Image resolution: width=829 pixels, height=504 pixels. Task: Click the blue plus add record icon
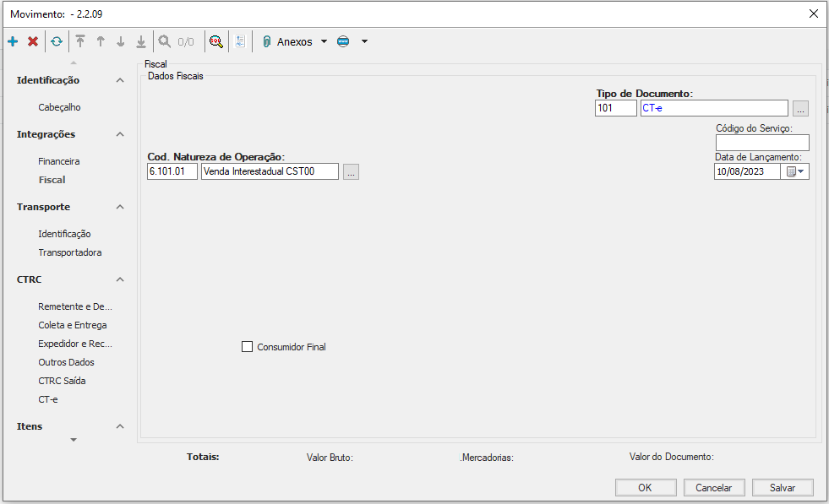click(13, 41)
